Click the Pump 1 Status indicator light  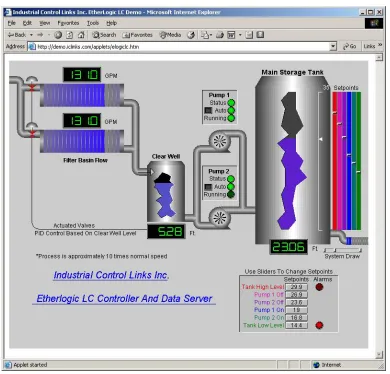click(x=231, y=103)
